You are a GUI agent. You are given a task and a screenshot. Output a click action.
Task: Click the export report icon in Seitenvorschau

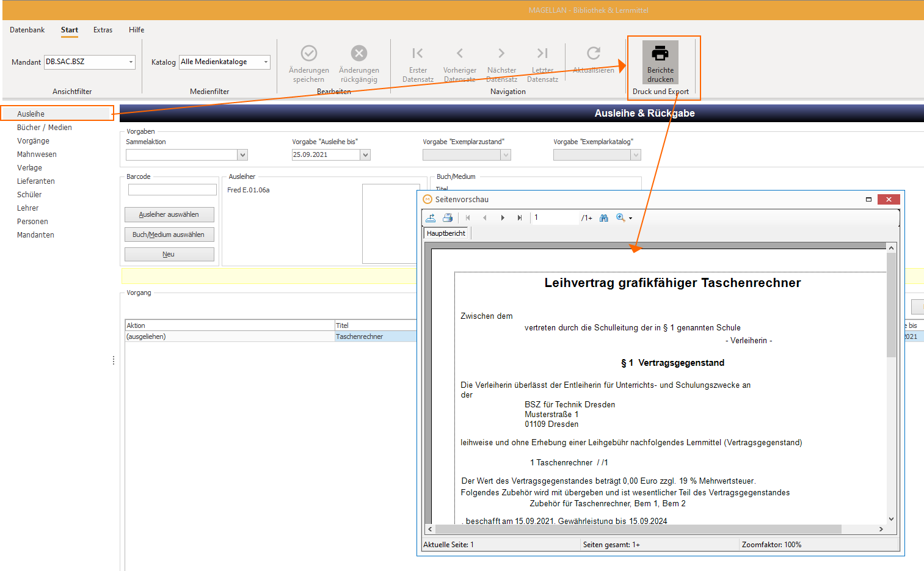coord(431,217)
